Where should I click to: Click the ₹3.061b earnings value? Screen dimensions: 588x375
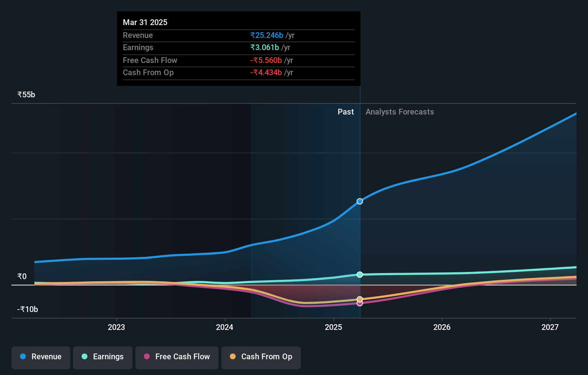click(265, 47)
